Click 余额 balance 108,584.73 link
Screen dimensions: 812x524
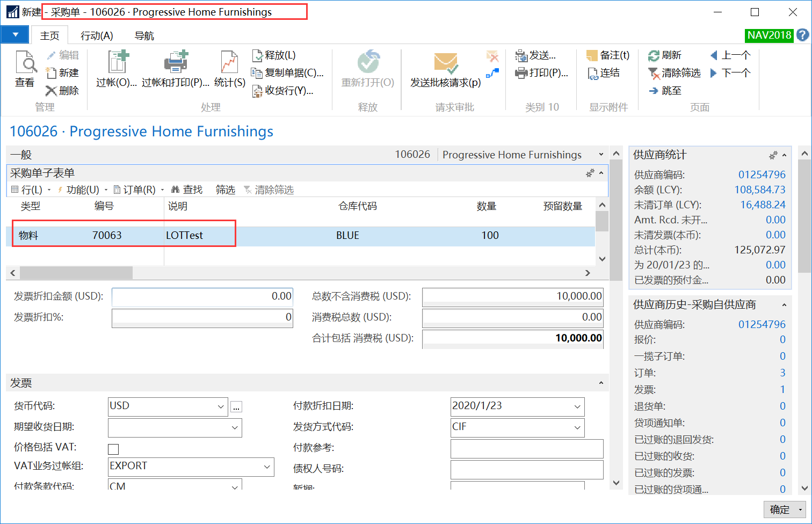tap(760, 190)
